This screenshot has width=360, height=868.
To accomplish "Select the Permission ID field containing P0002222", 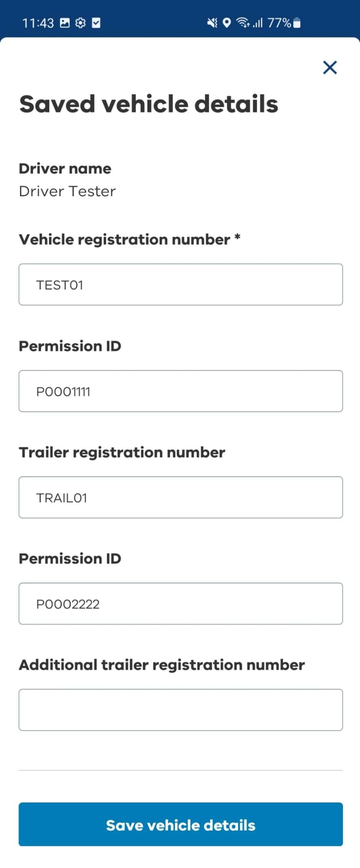I will click(180, 604).
